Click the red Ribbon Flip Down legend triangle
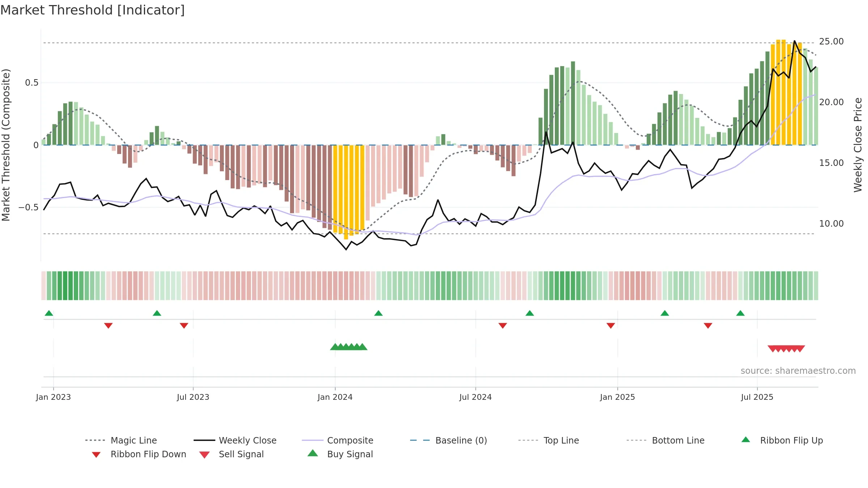This screenshot has height=488, width=868. (96, 455)
